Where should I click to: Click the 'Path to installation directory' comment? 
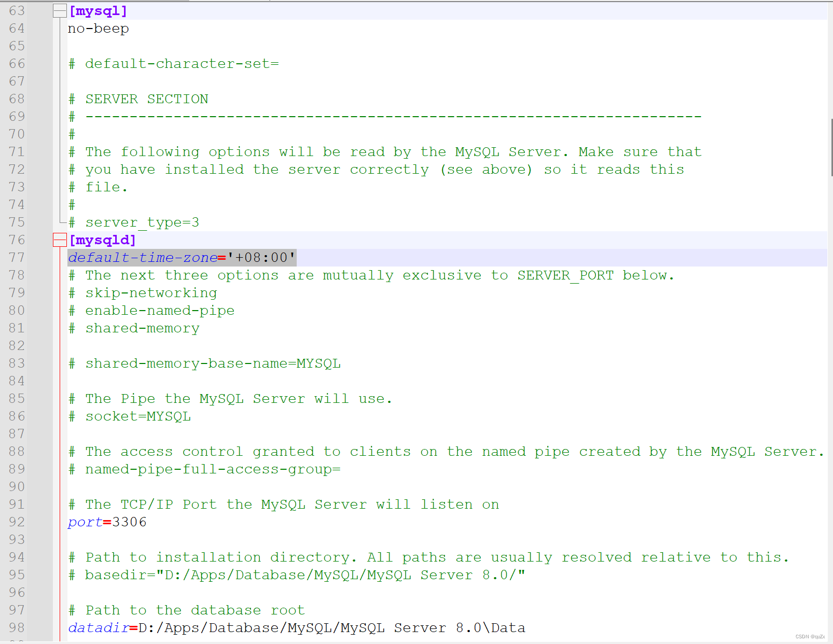click(x=428, y=557)
